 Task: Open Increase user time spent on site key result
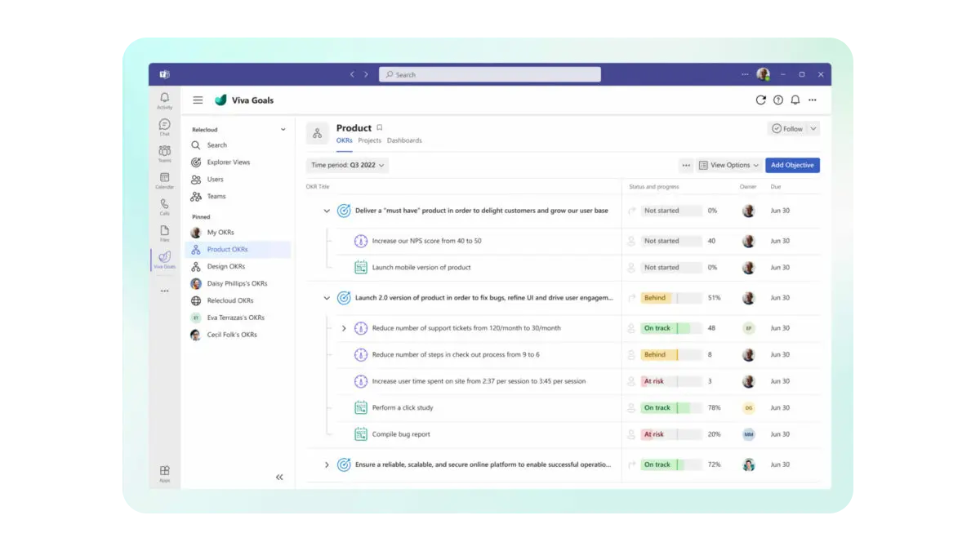(x=479, y=381)
